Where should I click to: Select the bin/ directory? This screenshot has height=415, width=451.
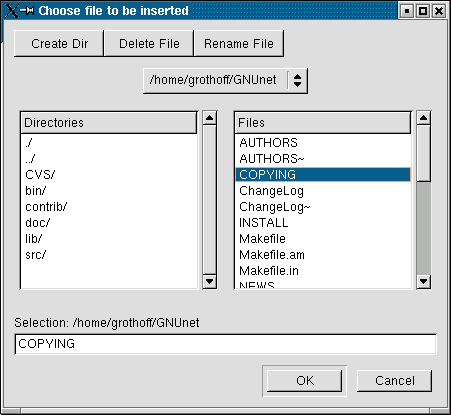coord(109,191)
